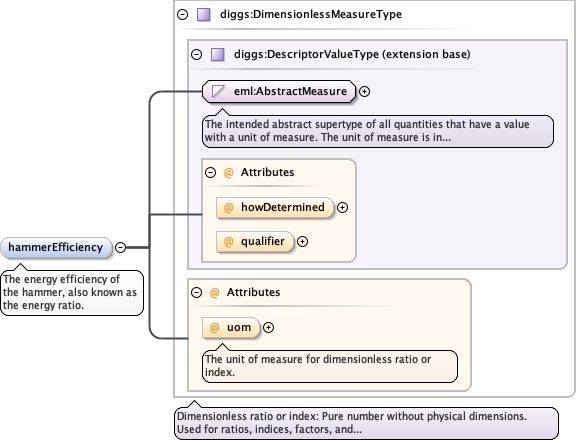Click the diggs:DescriptorValueType (extension base) title

point(352,54)
